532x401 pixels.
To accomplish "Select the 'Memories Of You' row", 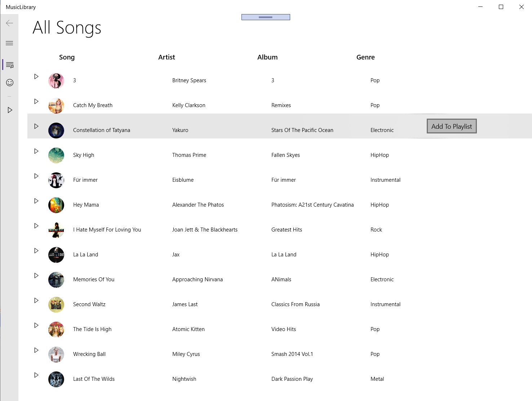I will click(216, 279).
